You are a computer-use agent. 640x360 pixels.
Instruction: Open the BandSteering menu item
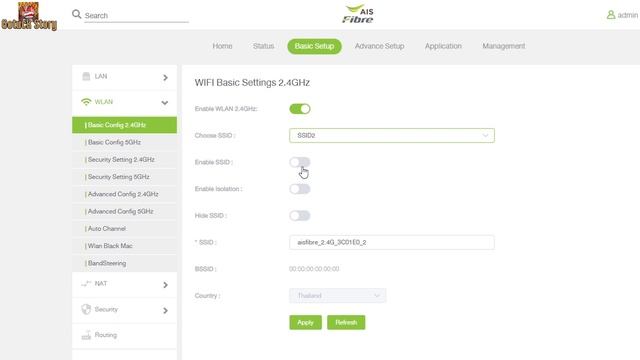pyautogui.click(x=124, y=263)
